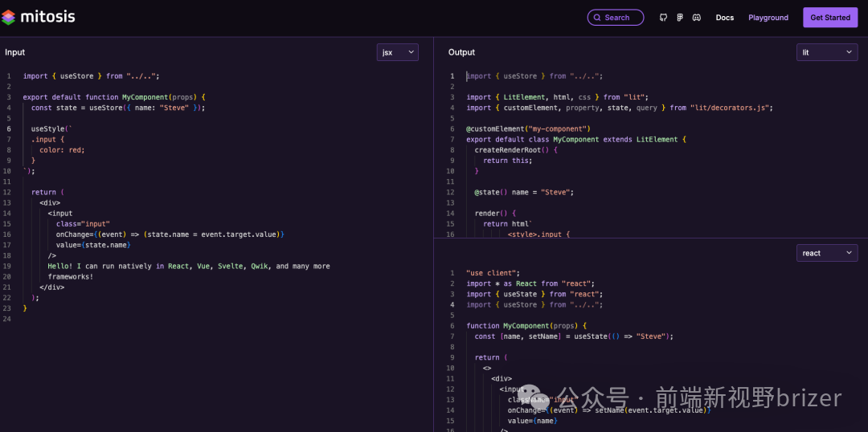868x432 pixels.
Task: Click the @state() name = "Steve" line
Action: coord(524,193)
